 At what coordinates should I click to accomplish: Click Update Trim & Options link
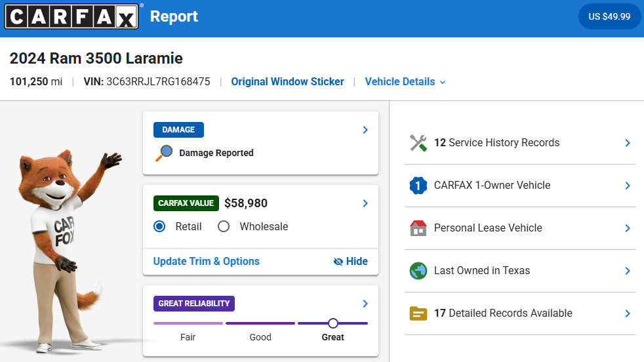coord(206,261)
